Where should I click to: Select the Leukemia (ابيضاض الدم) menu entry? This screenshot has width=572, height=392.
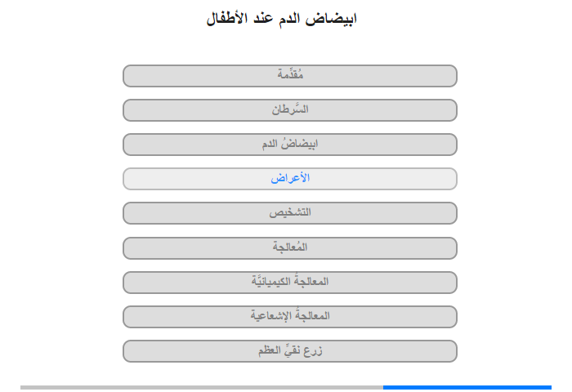click(x=289, y=145)
